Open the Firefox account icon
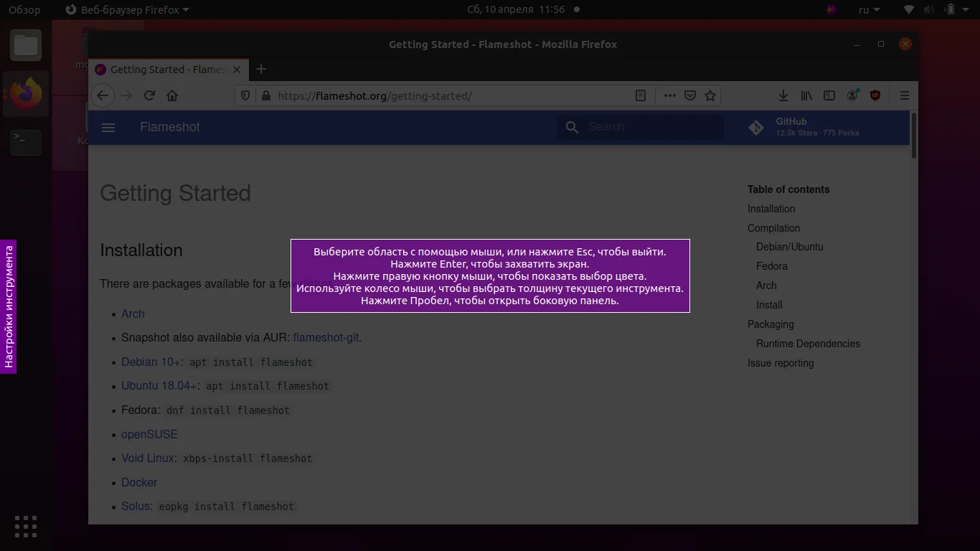This screenshot has height=551, width=980. (x=852, y=95)
